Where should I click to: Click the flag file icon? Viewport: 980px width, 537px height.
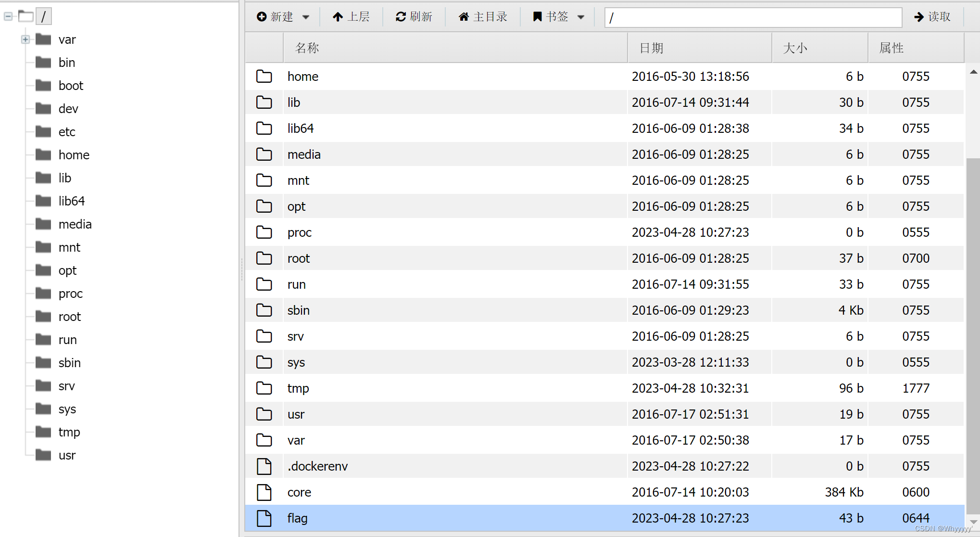(264, 518)
